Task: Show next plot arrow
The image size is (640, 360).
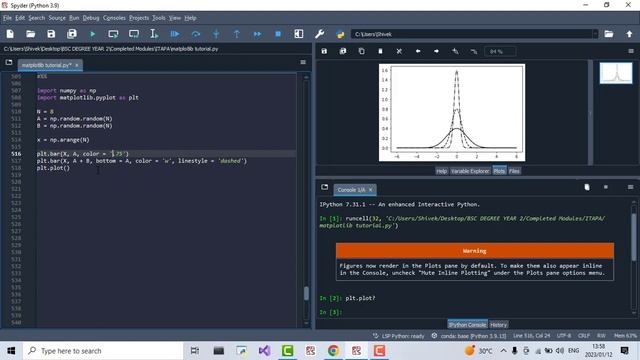Action: [x=436, y=51]
